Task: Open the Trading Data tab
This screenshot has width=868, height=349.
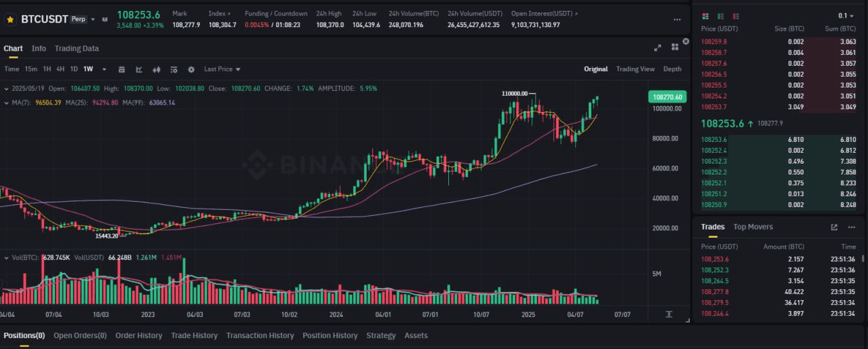Action: click(77, 48)
